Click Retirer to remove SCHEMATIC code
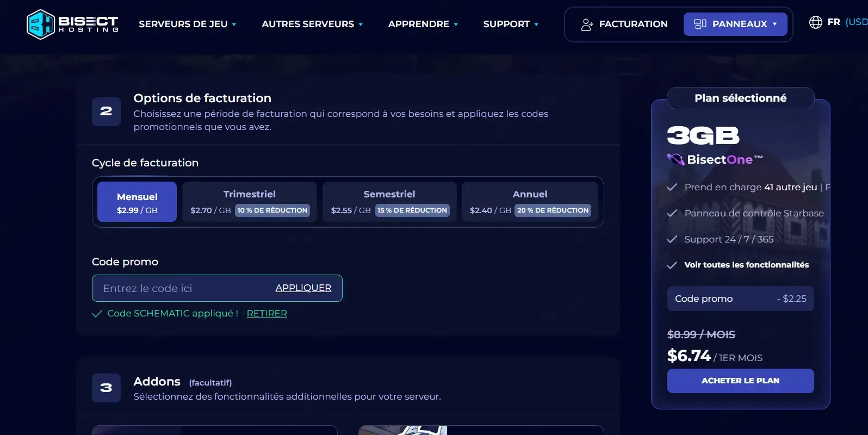The height and width of the screenshot is (435, 868). [x=267, y=313]
